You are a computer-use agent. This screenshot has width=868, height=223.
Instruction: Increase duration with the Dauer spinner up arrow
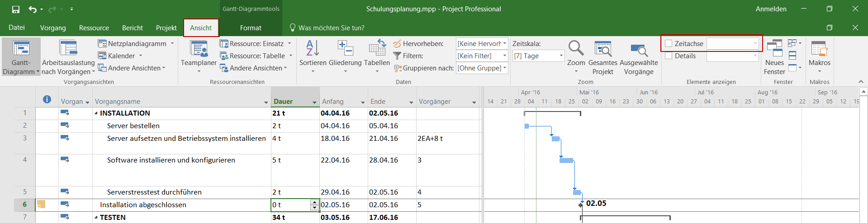tap(314, 202)
